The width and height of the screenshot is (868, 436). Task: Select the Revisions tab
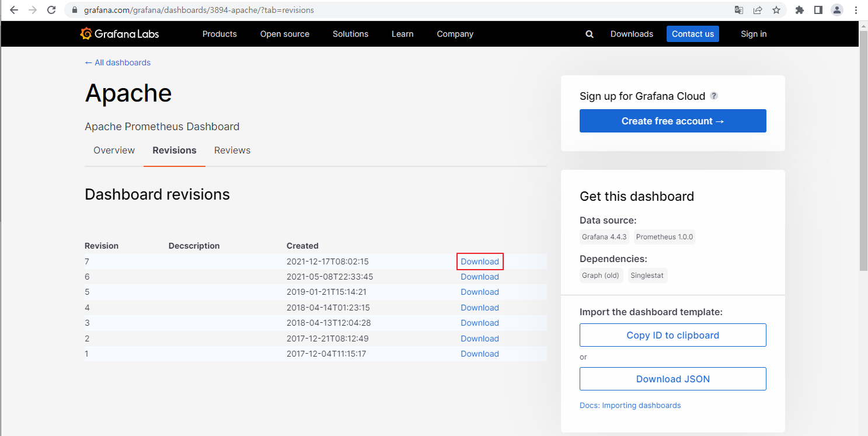(175, 150)
